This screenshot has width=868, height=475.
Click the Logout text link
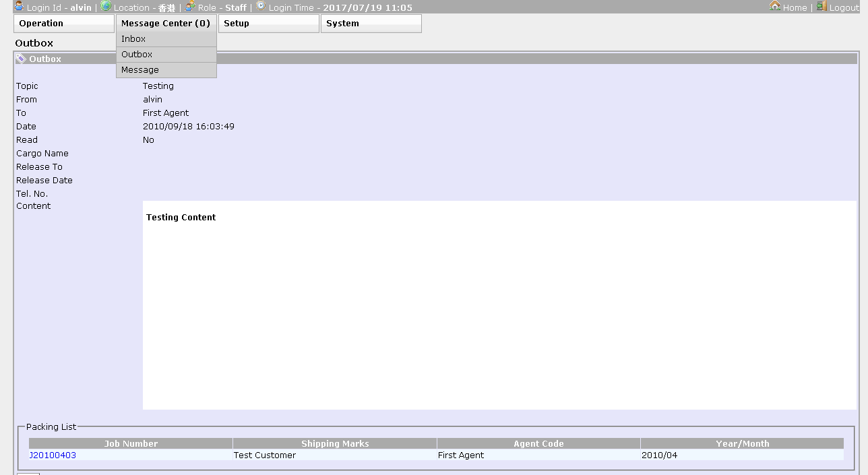coord(844,8)
